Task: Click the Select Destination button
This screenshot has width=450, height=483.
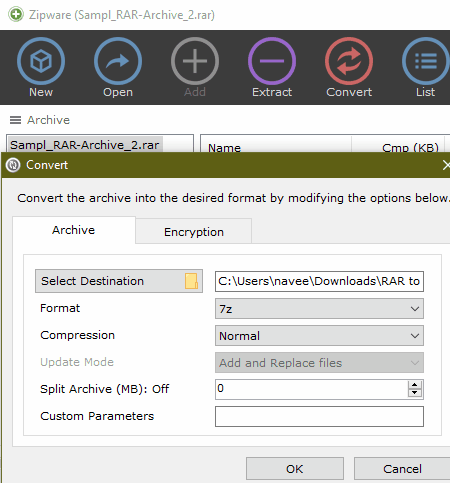Action: point(119,281)
